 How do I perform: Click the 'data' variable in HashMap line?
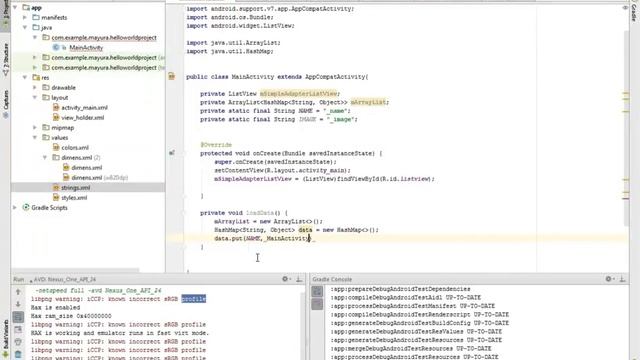(x=305, y=230)
